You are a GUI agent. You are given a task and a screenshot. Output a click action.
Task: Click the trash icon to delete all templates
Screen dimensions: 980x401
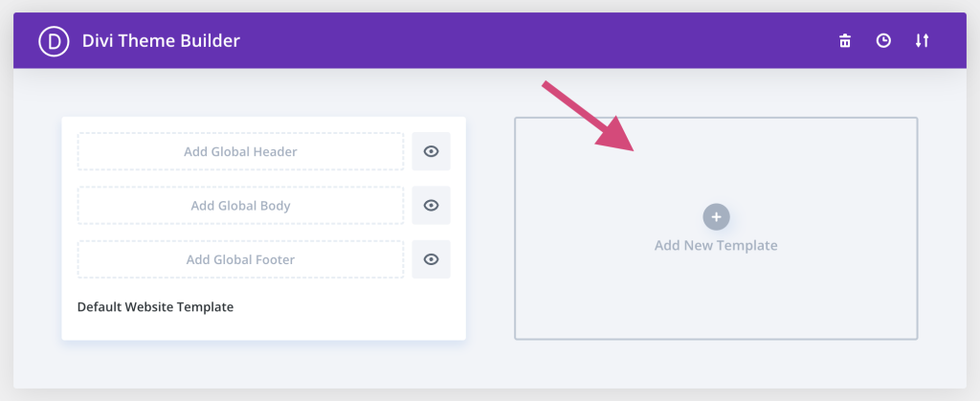coord(845,41)
